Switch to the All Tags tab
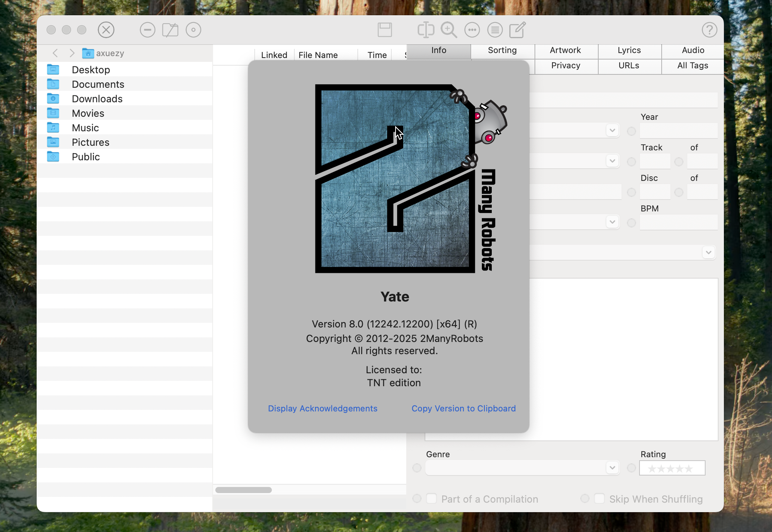This screenshot has width=772, height=532. 693,66
